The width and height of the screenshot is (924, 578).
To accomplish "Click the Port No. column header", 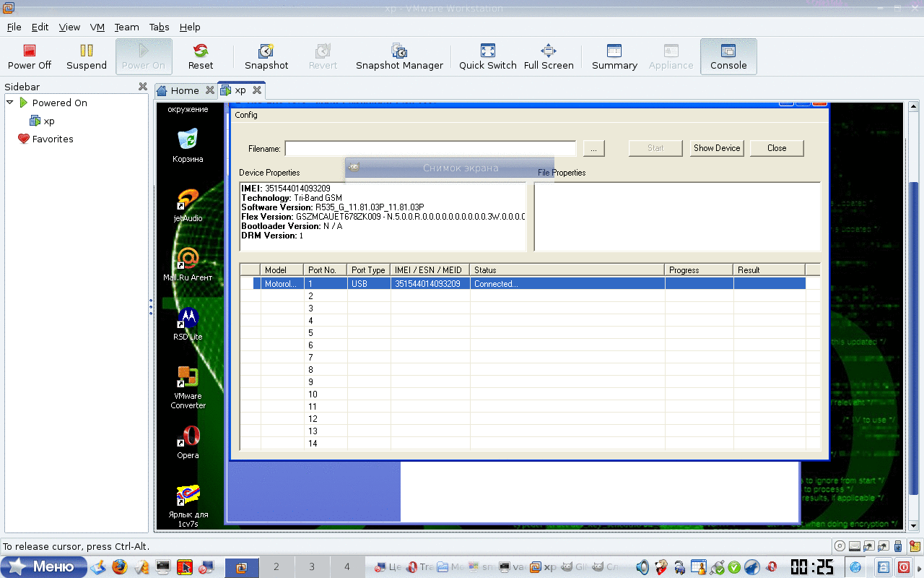I will 326,269.
